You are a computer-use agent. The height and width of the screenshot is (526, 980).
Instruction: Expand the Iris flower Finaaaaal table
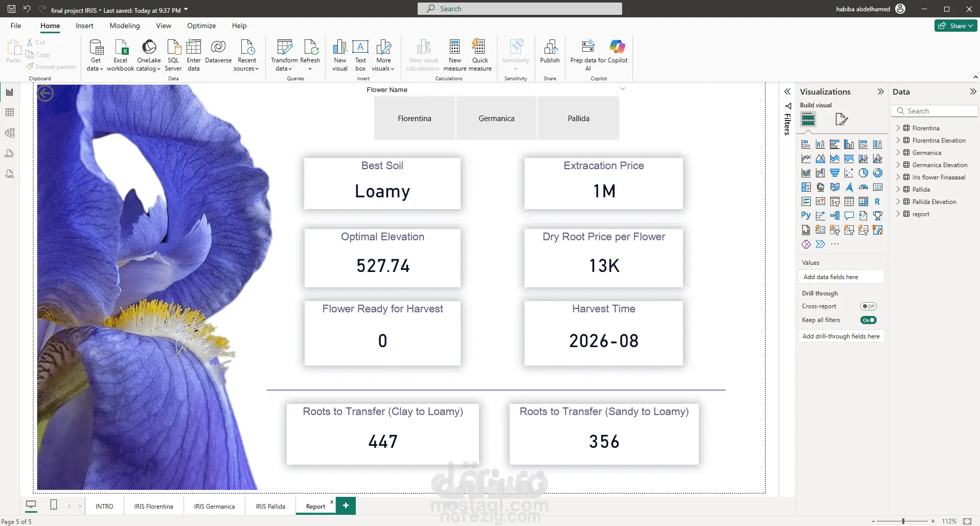(x=898, y=177)
